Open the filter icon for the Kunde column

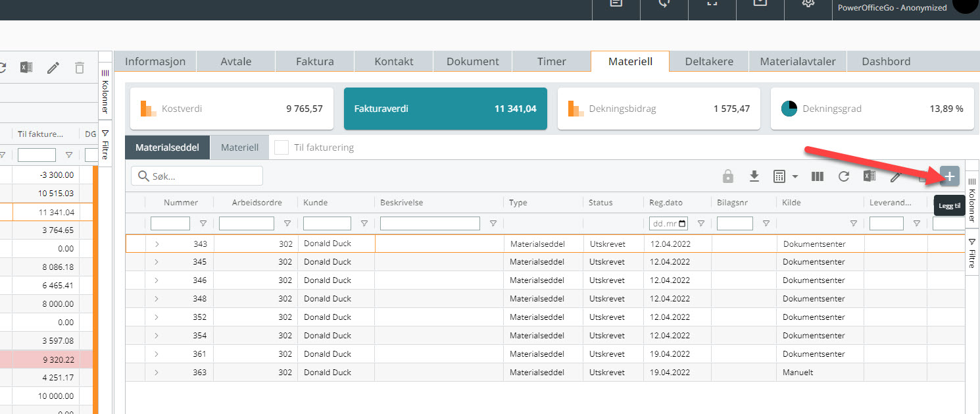364,224
